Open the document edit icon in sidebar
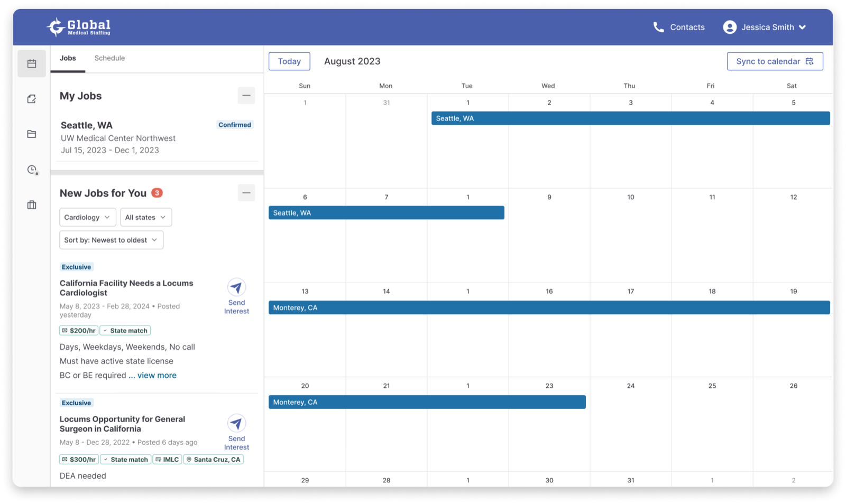This screenshot has height=504, width=846. (x=32, y=99)
